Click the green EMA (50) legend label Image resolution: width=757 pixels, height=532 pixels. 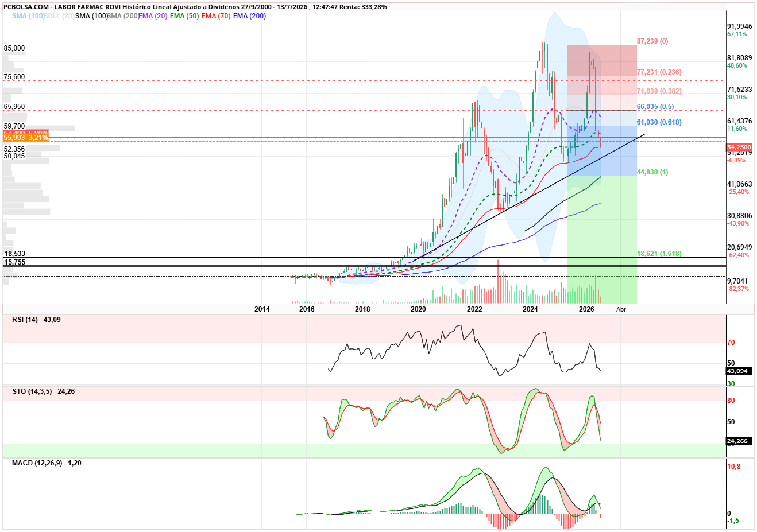click(x=184, y=16)
